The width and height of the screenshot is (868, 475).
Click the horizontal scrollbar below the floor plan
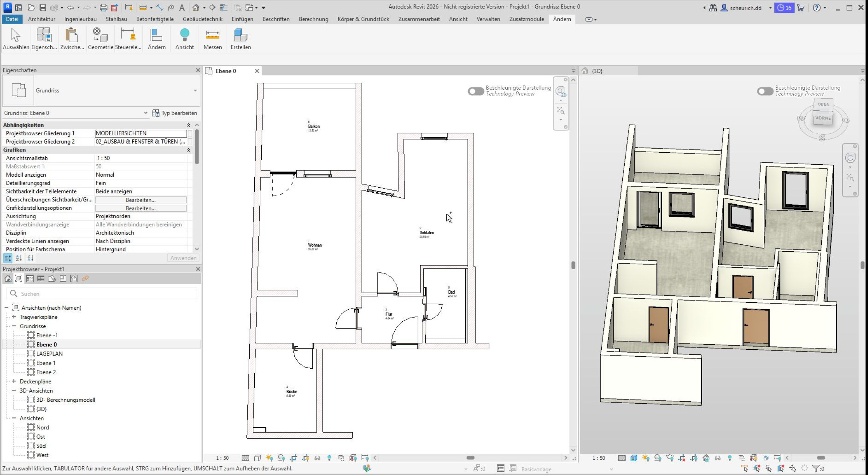click(x=470, y=458)
